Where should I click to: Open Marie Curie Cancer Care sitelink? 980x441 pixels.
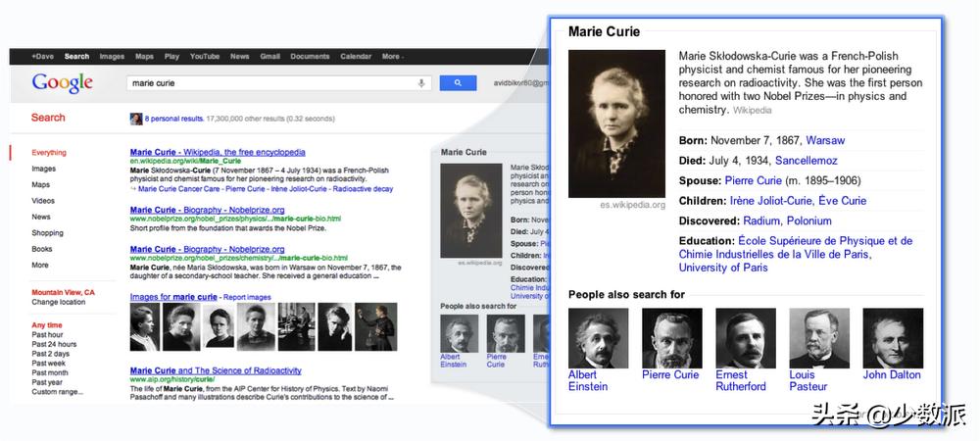179,188
